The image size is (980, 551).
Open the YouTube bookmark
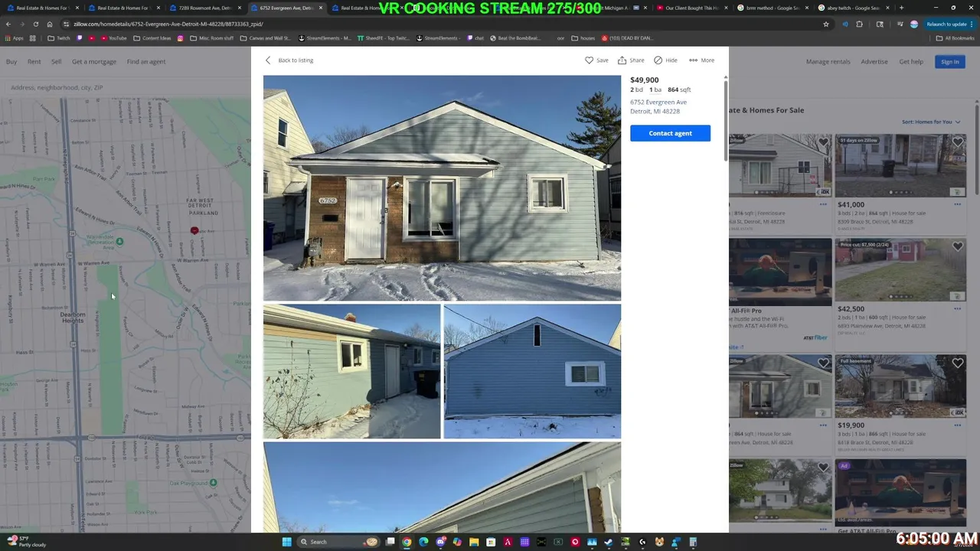click(x=113, y=37)
